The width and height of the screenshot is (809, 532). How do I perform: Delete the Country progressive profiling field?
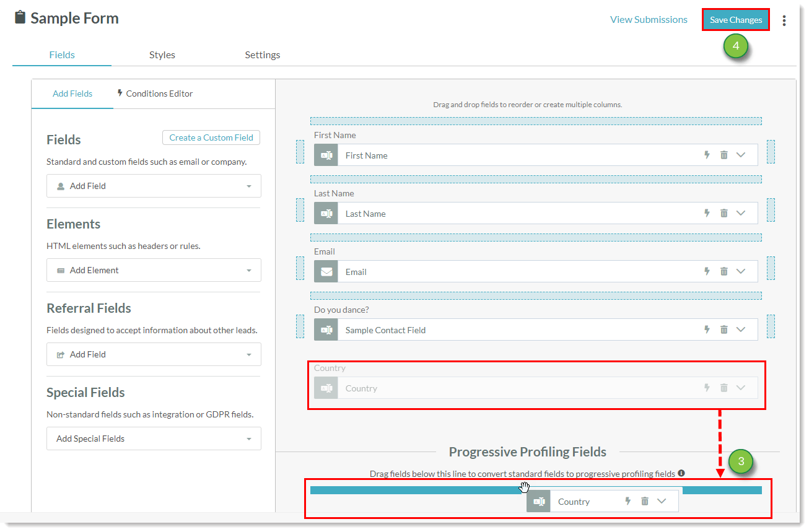pos(645,501)
